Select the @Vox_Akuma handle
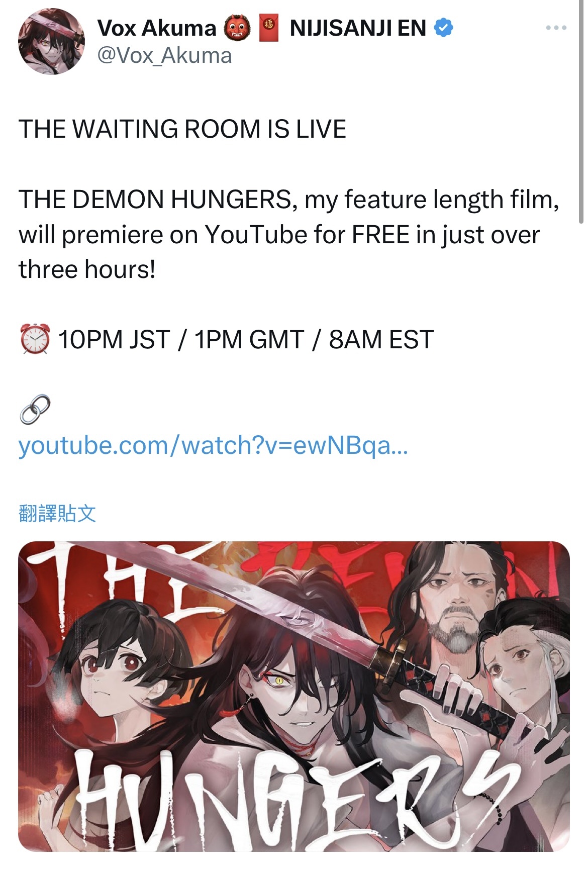 [164, 55]
